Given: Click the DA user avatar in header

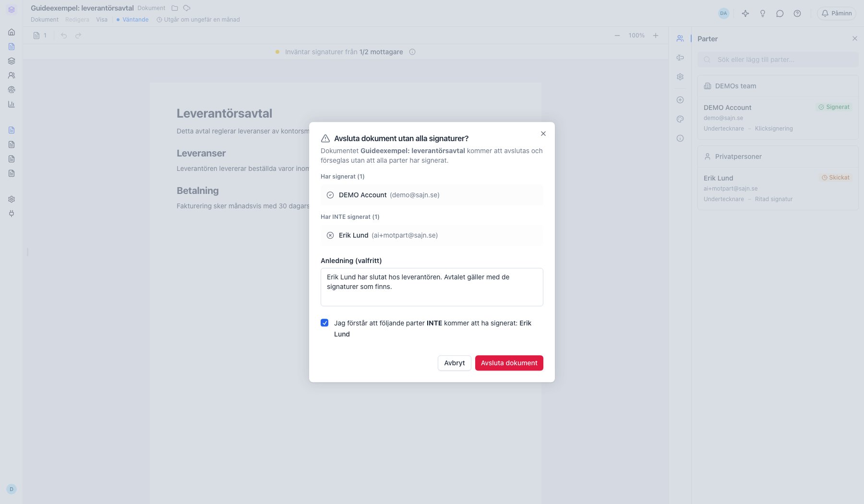Looking at the screenshot, I should click(724, 13).
